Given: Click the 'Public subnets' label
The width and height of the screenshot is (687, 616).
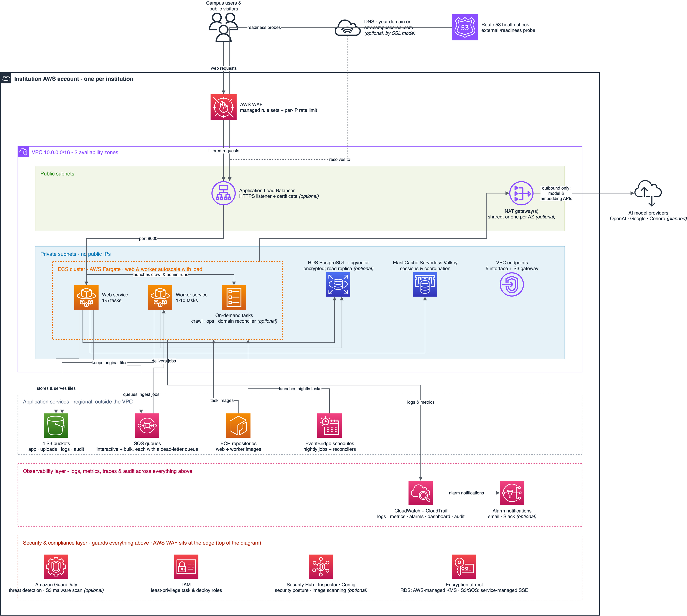Looking at the screenshot, I should tap(57, 174).
